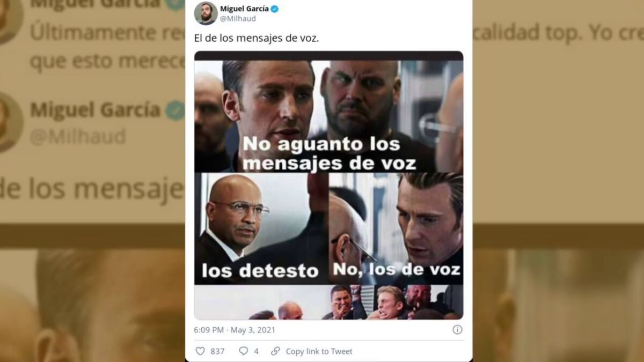
Task: Click the tweet text El de los mensajes de voz
Action: pos(257,39)
